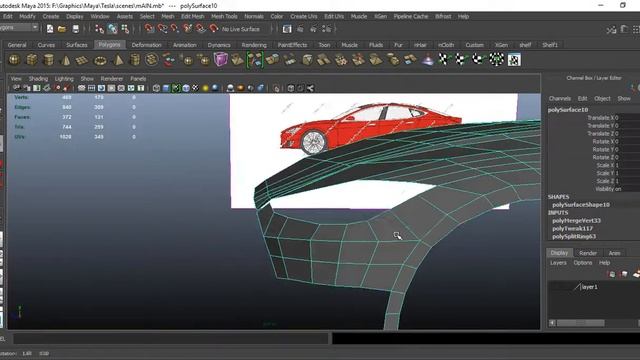Create a polygon pipe from the shelf
The image size is (640, 360).
135,60
